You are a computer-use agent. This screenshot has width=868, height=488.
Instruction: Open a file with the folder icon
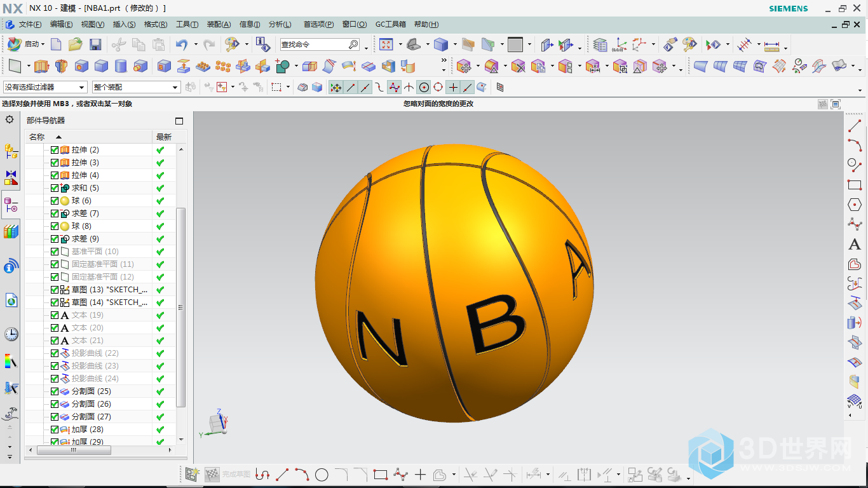pyautogui.click(x=76, y=44)
